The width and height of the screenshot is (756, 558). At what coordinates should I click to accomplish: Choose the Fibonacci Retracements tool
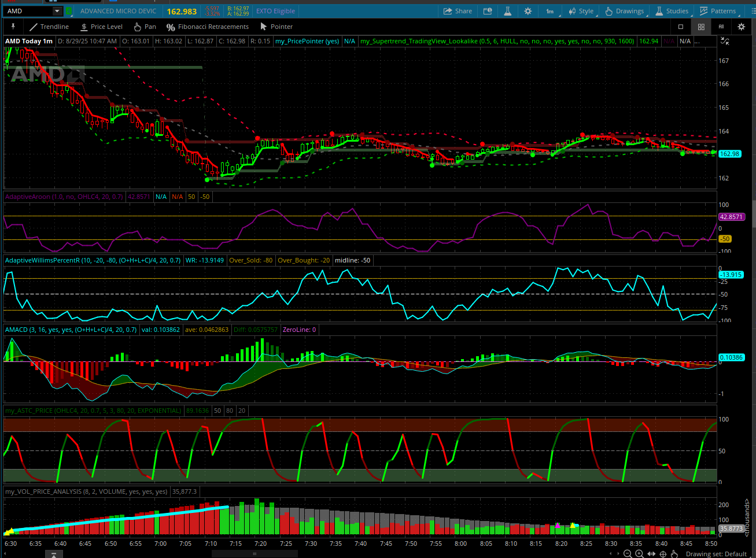click(207, 27)
